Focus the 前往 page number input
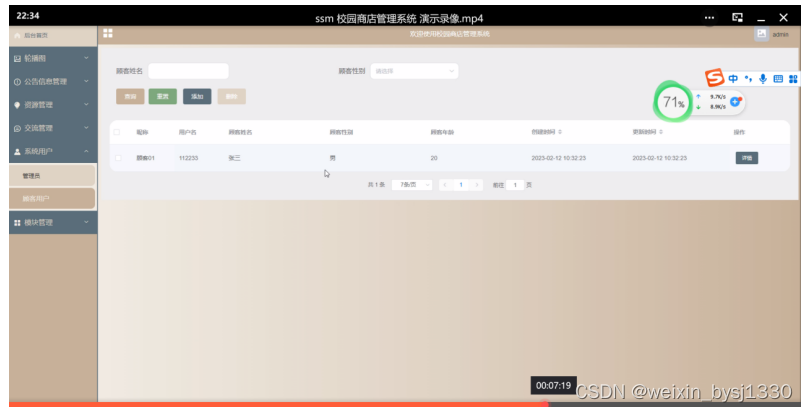 [x=515, y=185]
